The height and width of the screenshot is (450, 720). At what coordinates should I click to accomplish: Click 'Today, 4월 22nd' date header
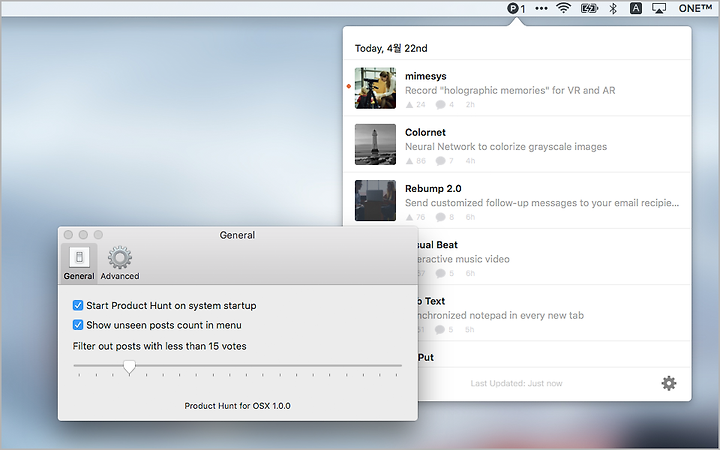(391, 48)
